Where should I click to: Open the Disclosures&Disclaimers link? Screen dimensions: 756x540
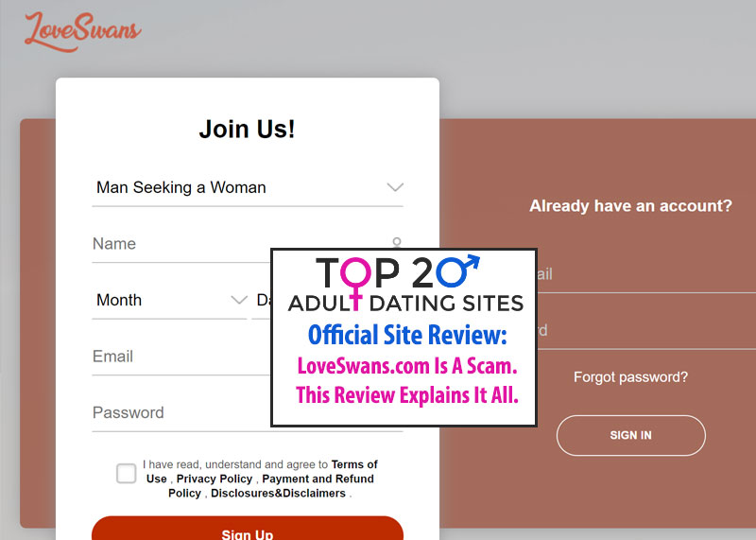[x=278, y=494]
